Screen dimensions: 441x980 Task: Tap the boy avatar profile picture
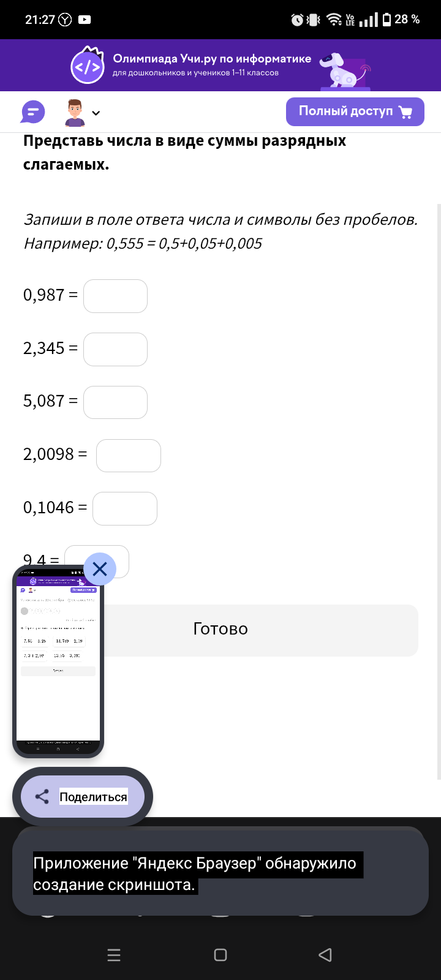(x=75, y=113)
